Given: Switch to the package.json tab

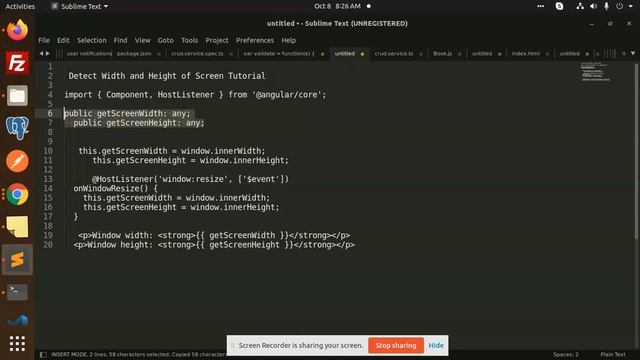Looking at the screenshot, I should pos(134,53).
